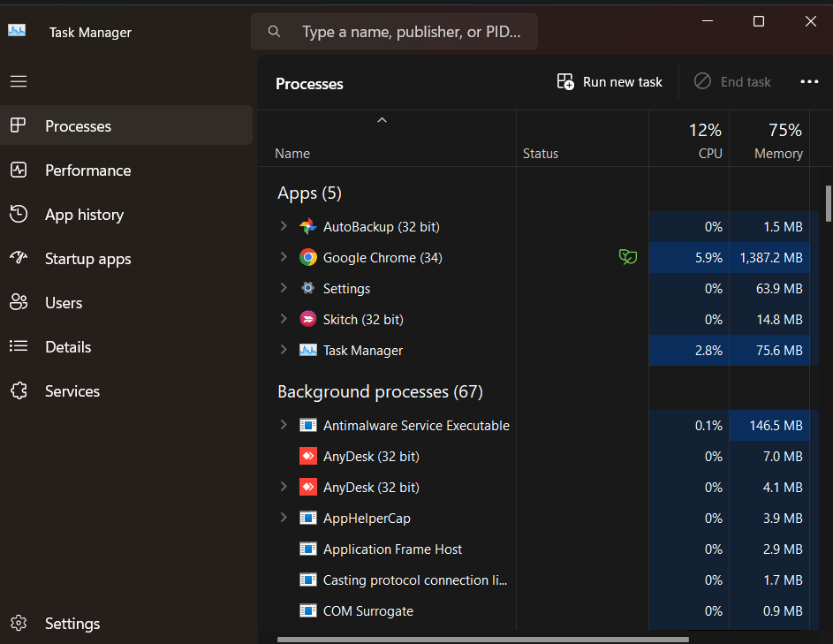Expand the second AnyDesk (32 bit) row

(284, 486)
